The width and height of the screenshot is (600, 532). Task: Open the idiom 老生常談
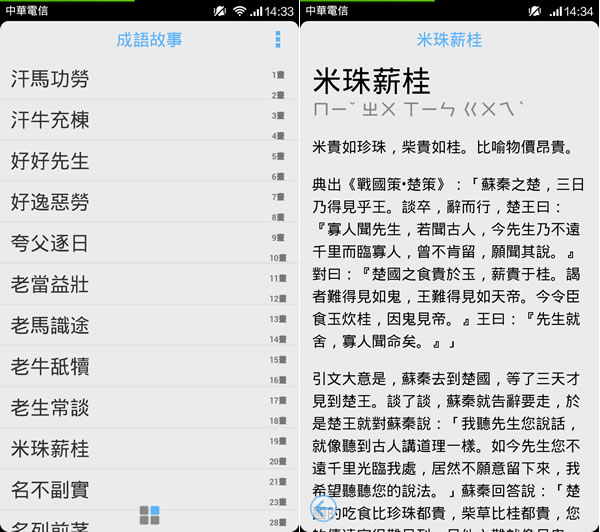pos(149,407)
